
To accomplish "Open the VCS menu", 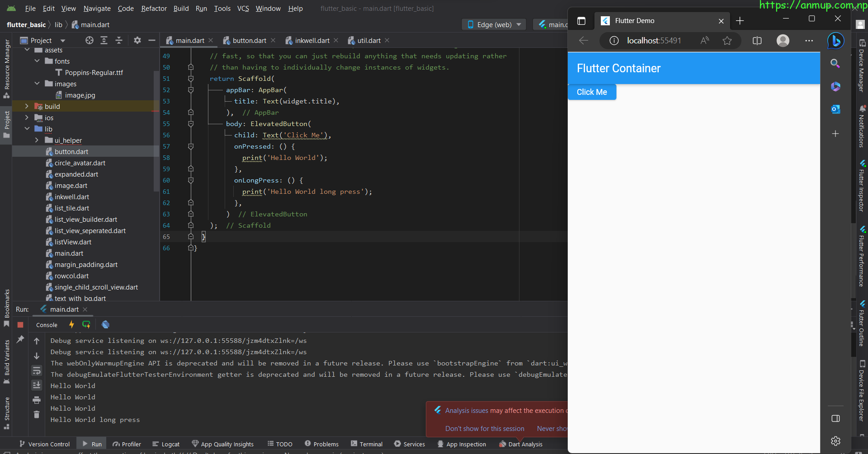I will [243, 9].
